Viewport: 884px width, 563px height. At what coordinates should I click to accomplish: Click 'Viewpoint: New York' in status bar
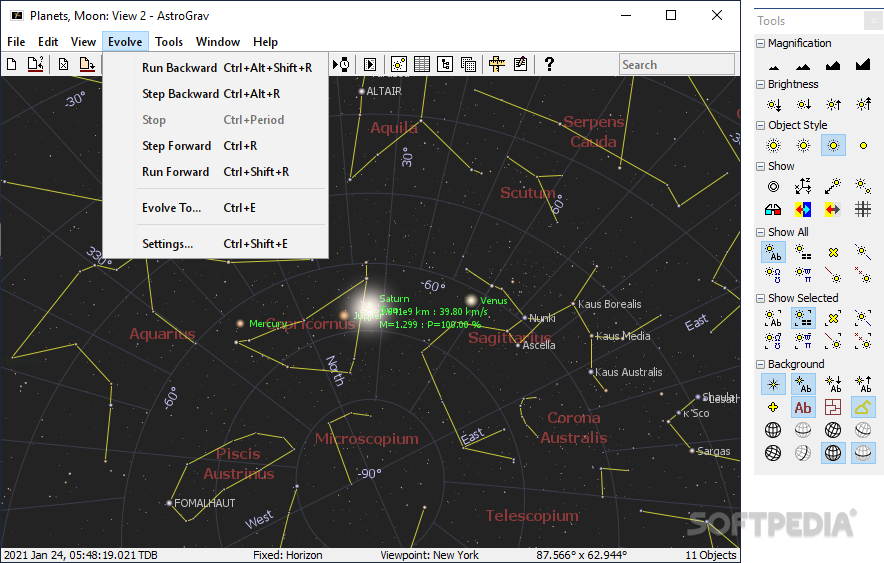click(x=430, y=555)
